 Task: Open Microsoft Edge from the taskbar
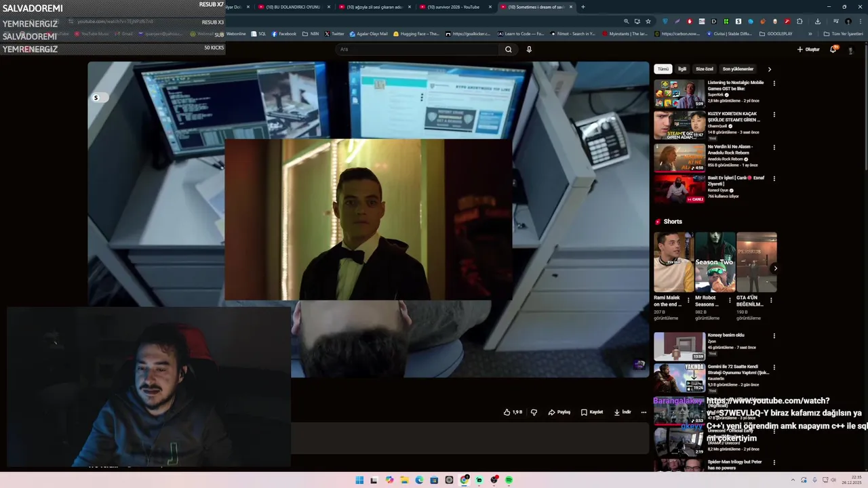pos(419,480)
